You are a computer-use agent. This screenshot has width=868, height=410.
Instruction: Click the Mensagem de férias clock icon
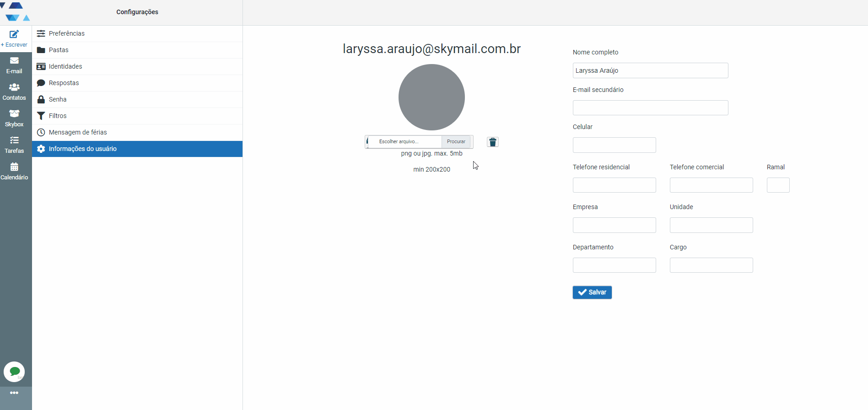click(x=41, y=132)
